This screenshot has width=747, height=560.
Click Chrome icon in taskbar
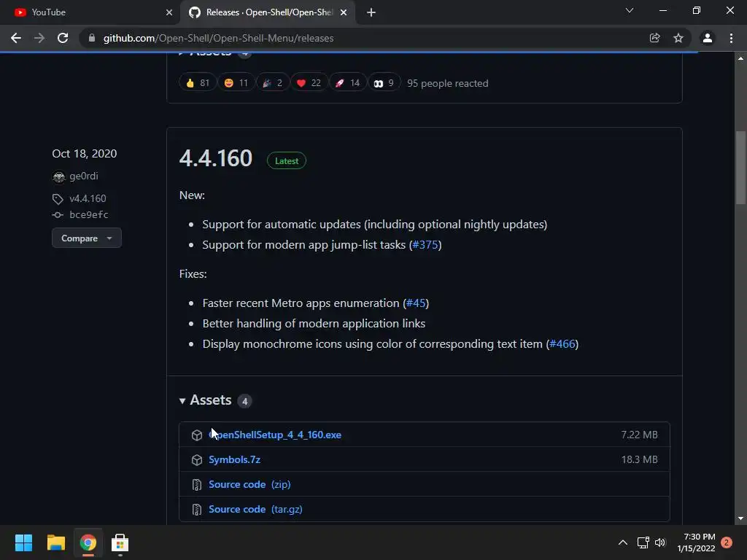(88, 542)
